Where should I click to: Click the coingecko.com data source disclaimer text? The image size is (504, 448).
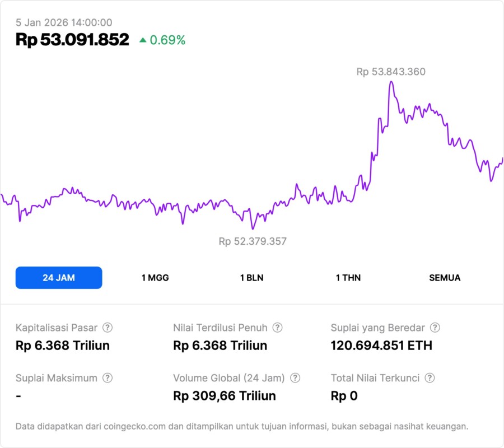(242, 427)
